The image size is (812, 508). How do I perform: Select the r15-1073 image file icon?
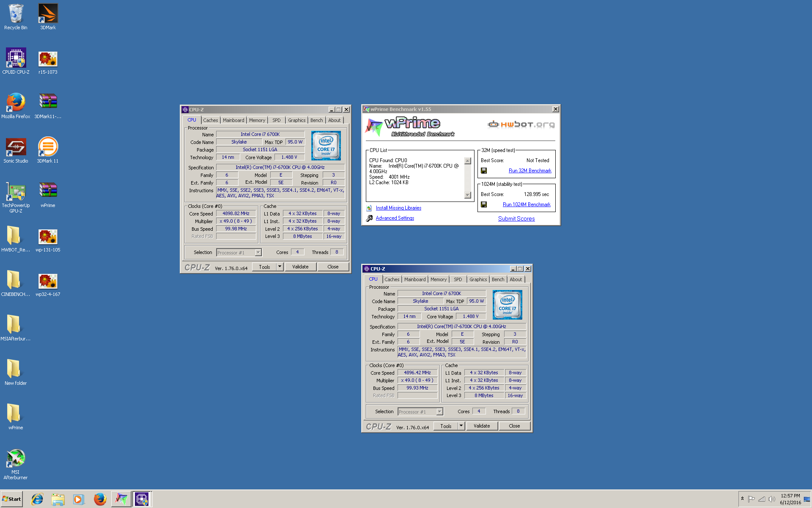click(48, 61)
